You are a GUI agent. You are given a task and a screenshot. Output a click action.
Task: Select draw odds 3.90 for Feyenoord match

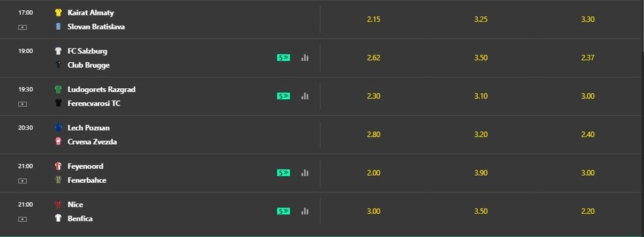click(x=481, y=173)
